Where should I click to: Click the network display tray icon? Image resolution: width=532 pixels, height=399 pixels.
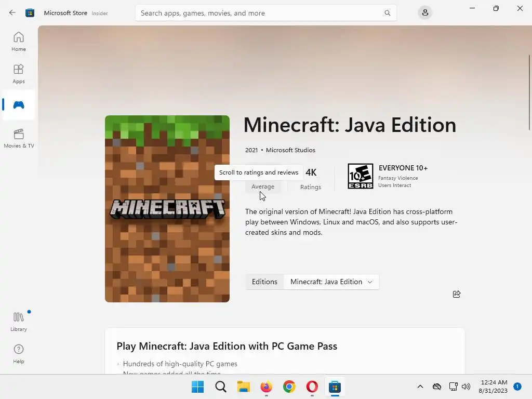[x=453, y=387]
